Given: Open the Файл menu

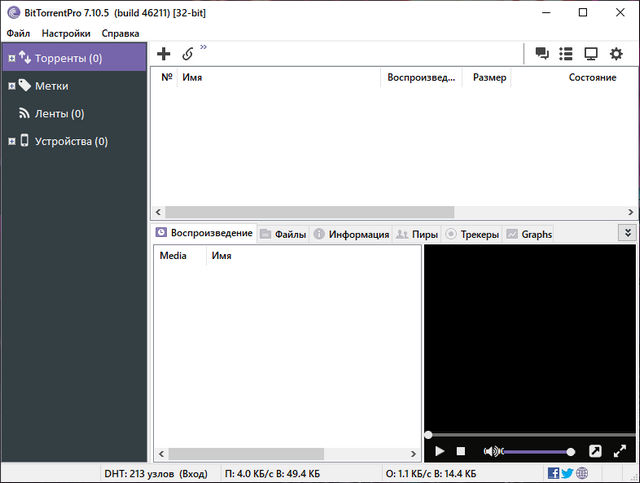Looking at the screenshot, I should [18, 33].
